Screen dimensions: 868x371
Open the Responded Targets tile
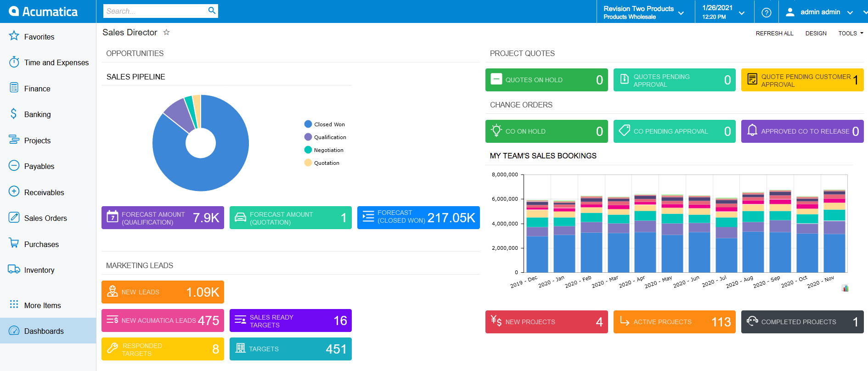(x=163, y=349)
